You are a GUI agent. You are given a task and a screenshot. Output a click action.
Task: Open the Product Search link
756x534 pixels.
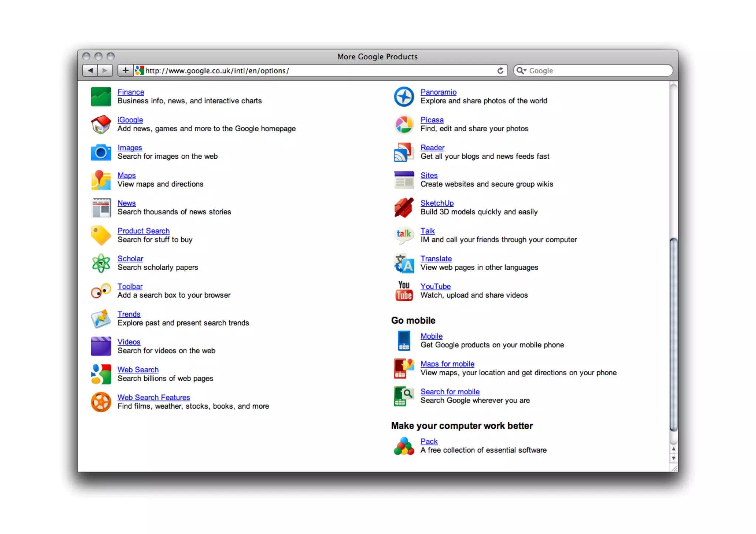[x=143, y=231]
